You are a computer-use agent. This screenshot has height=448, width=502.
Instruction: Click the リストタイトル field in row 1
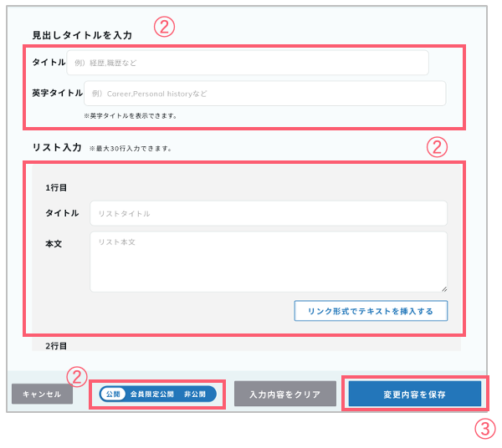click(x=269, y=213)
